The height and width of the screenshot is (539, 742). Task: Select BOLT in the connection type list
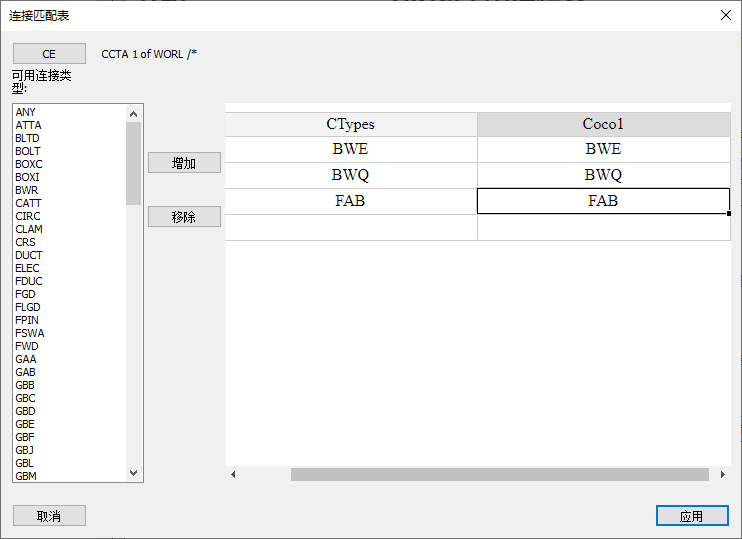point(28,151)
